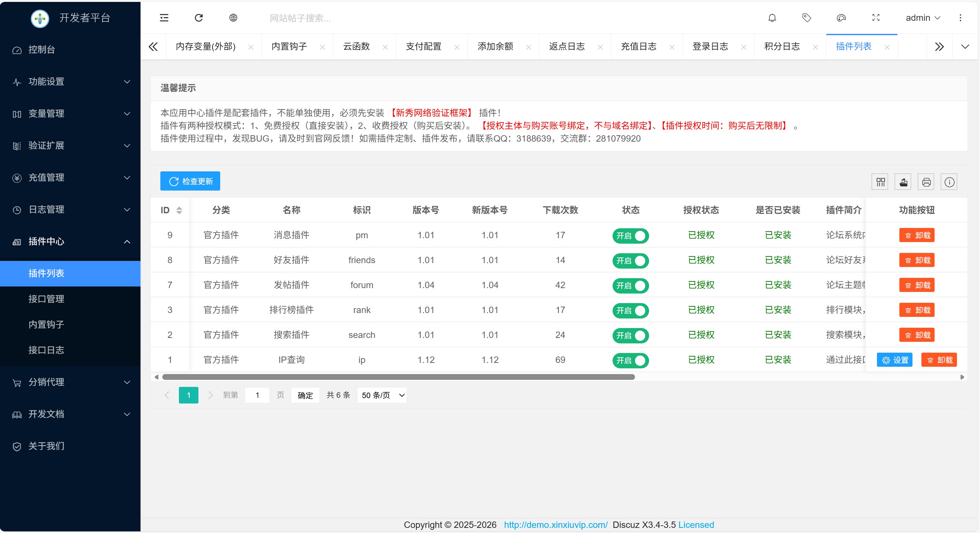The height and width of the screenshot is (533, 980).
Task: Open the column settings grid icon
Action: point(880,182)
